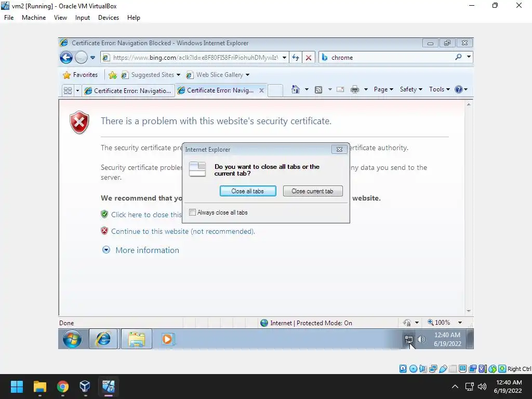Open the zoom level 100% control

pos(439,322)
